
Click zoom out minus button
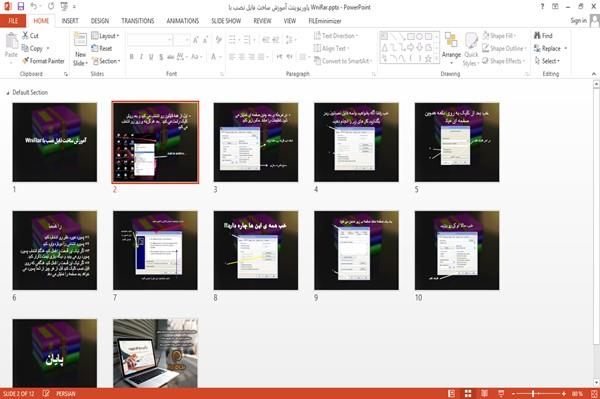[514, 394]
